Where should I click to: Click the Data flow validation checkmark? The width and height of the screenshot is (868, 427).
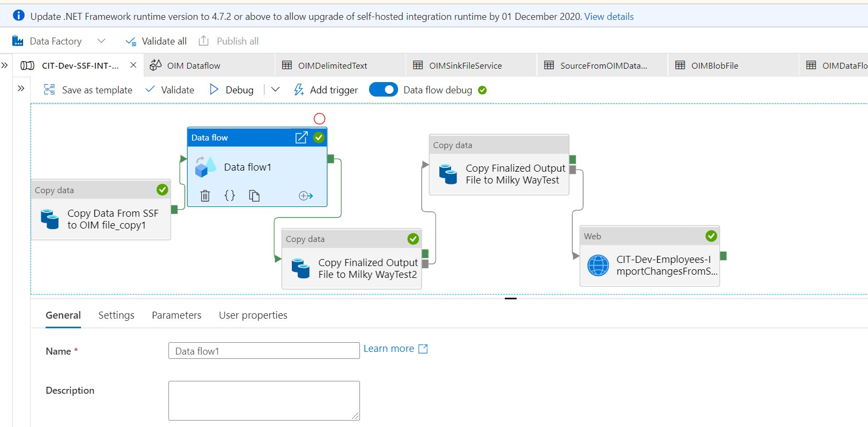319,138
